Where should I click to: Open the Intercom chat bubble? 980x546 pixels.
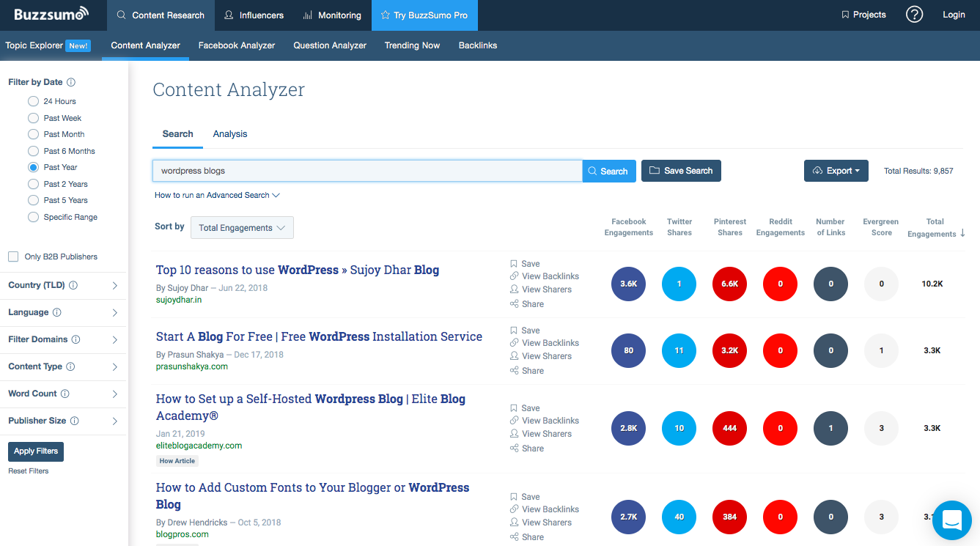[x=951, y=520]
